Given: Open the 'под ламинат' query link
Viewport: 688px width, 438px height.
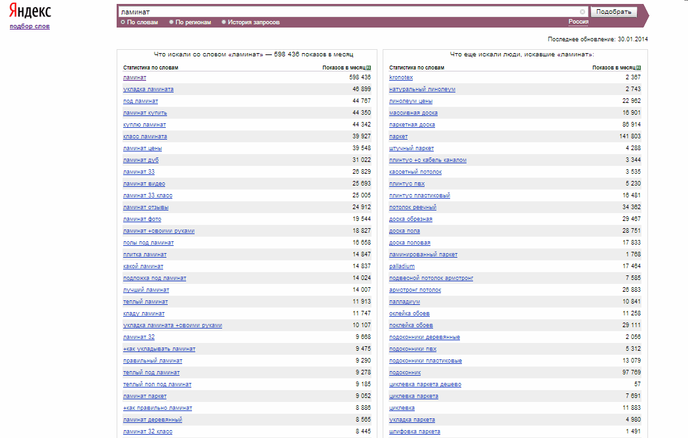Looking at the screenshot, I should 140,101.
